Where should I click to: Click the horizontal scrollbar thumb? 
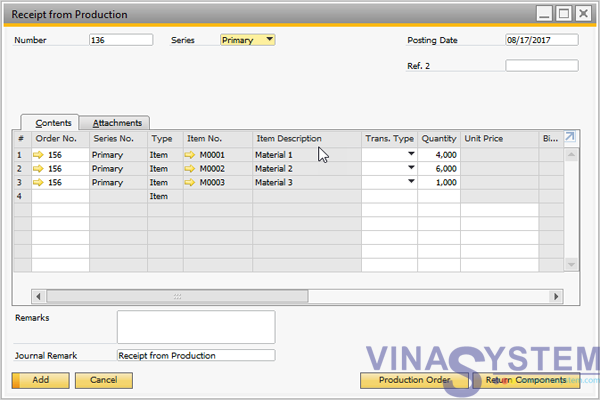pos(177,296)
